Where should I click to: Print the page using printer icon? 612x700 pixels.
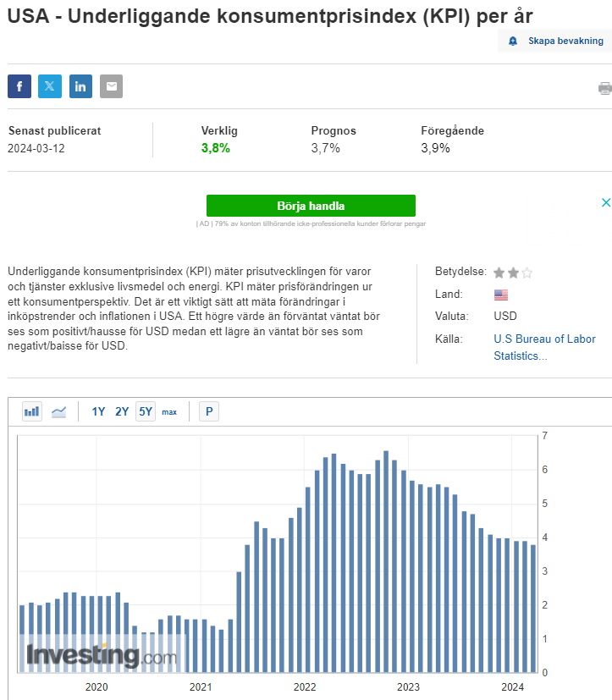click(604, 88)
